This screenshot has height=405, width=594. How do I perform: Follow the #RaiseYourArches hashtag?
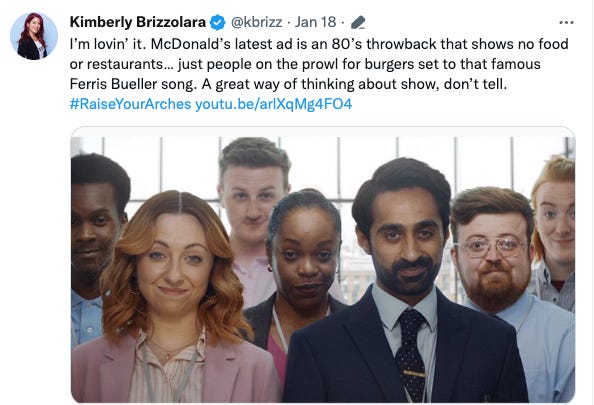130,104
